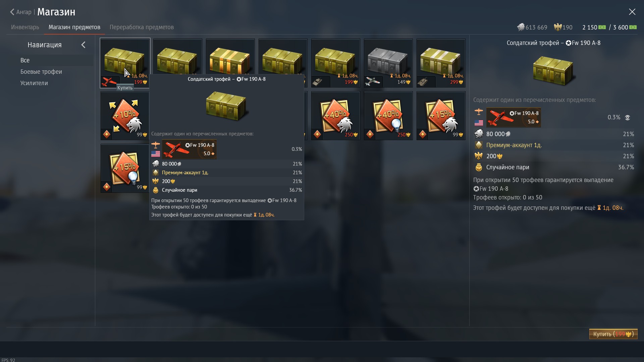This screenshot has width=644, height=362.
Task: Filter by Усилители category
Action: tap(34, 83)
